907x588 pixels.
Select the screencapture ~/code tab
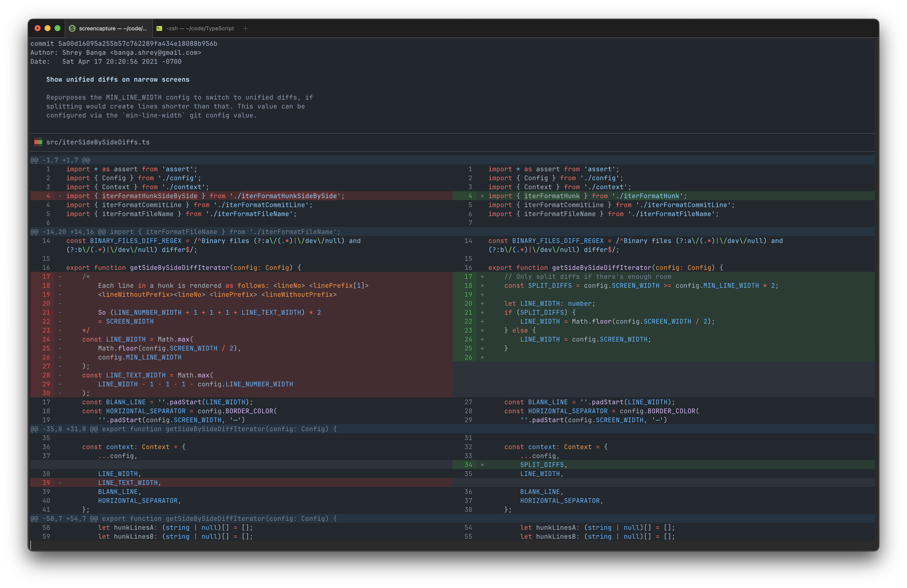pos(113,29)
